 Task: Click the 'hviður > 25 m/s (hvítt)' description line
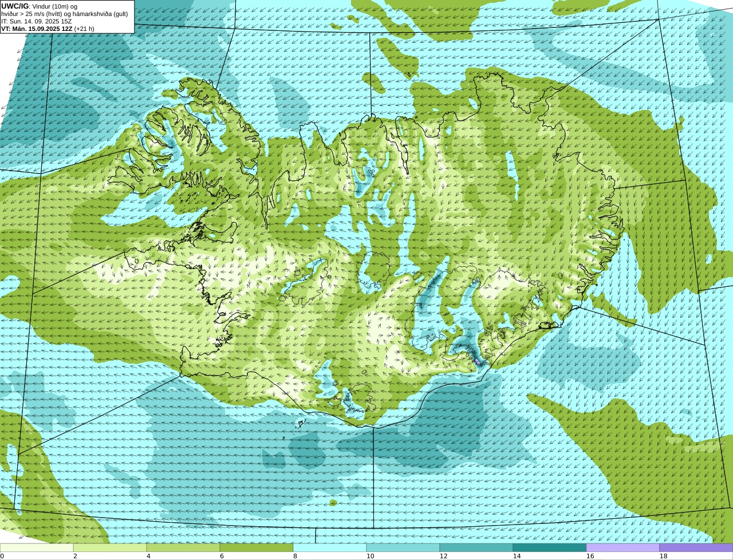tap(65, 14)
